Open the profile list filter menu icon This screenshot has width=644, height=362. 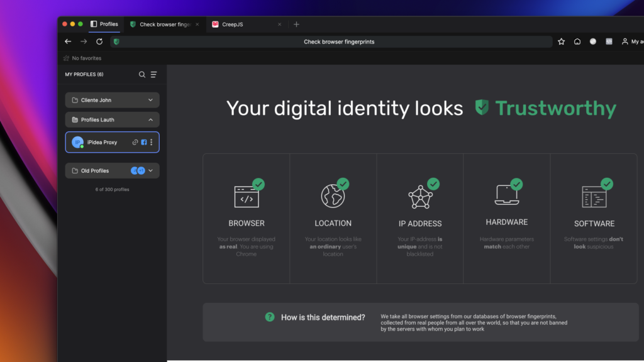153,75
